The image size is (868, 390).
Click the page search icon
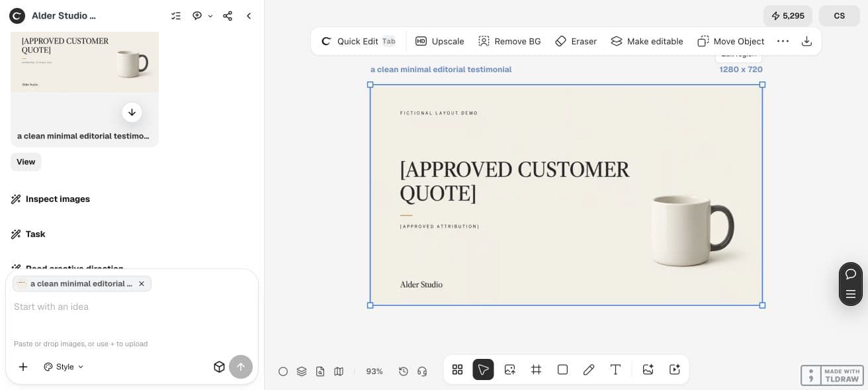[x=320, y=371]
